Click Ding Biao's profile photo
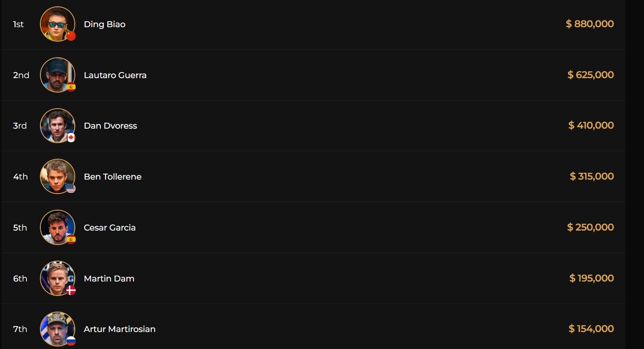This screenshot has height=349, width=644. pos(57,23)
